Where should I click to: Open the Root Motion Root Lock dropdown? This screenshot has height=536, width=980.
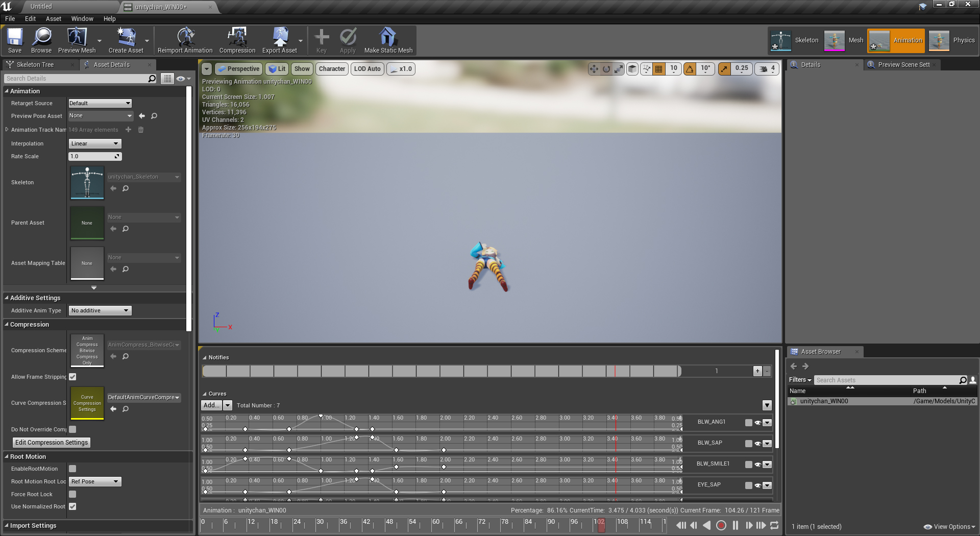pos(94,481)
